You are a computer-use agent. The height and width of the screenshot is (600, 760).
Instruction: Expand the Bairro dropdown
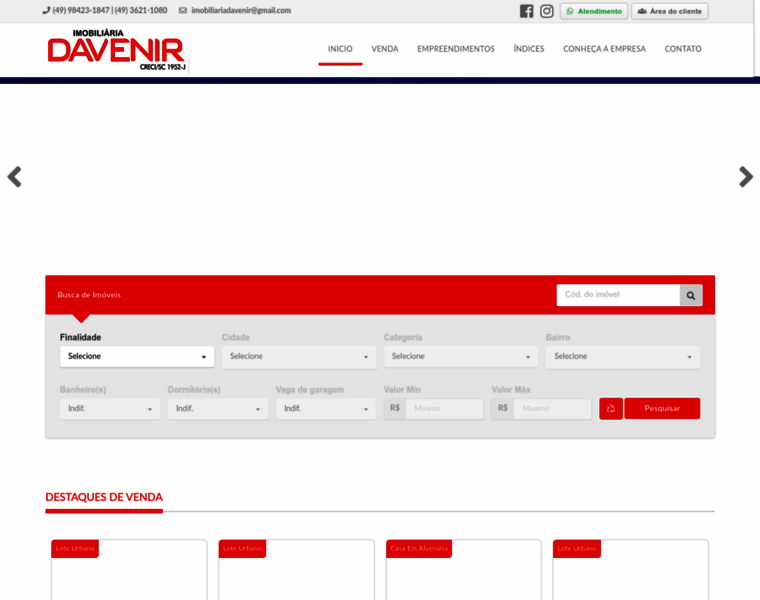pos(622,357)
